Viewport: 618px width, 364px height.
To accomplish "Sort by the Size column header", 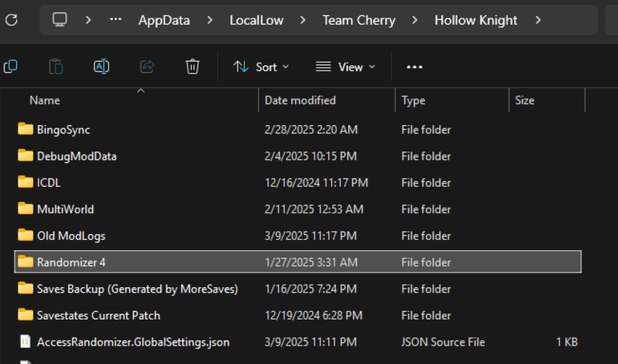I will [x=524, y=100].
